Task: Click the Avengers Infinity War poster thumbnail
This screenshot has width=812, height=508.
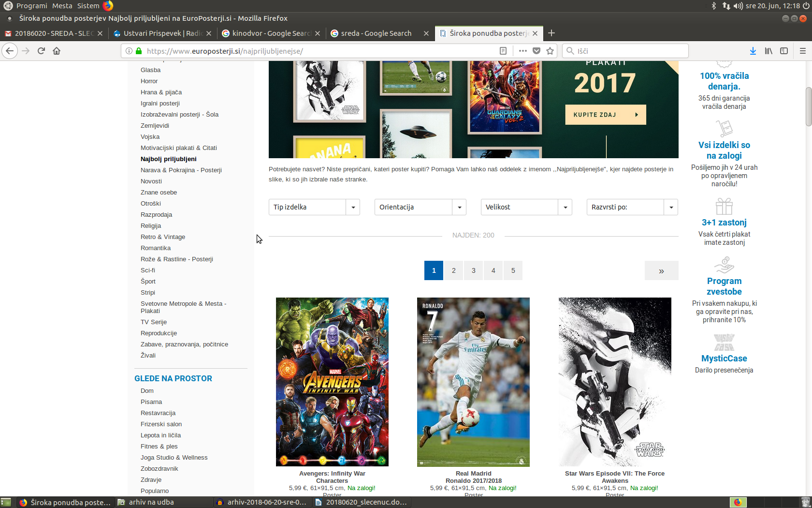Action: [x=332, y=382]
